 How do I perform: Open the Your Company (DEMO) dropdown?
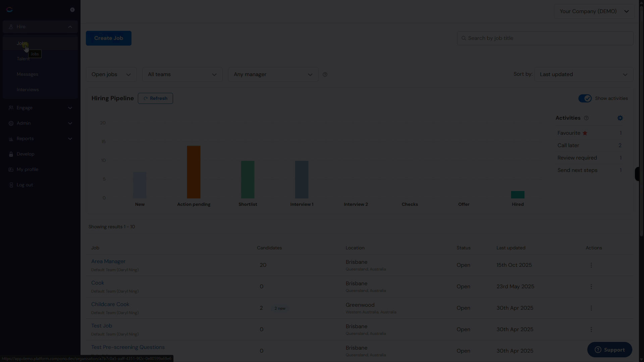[x=594, y=11]
